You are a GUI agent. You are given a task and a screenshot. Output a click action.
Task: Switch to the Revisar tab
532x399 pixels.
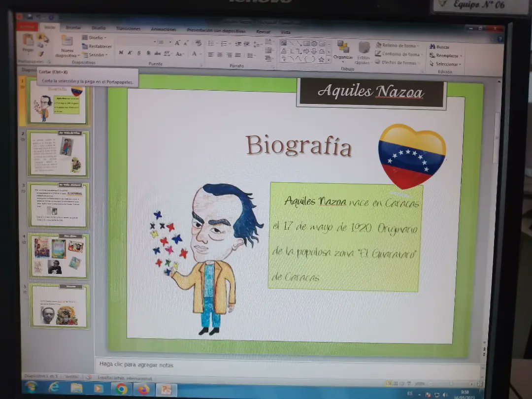click(x=263, y=32)
